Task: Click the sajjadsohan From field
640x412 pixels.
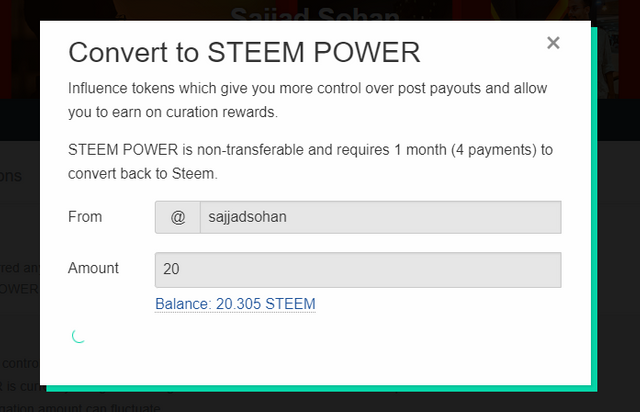Action: coord(380,217)
